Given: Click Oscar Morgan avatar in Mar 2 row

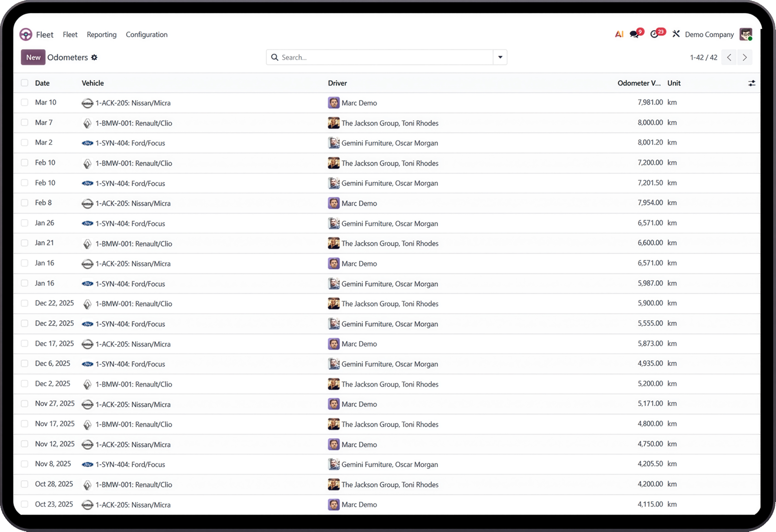Looking at the screenshot, I should [334, 143].
